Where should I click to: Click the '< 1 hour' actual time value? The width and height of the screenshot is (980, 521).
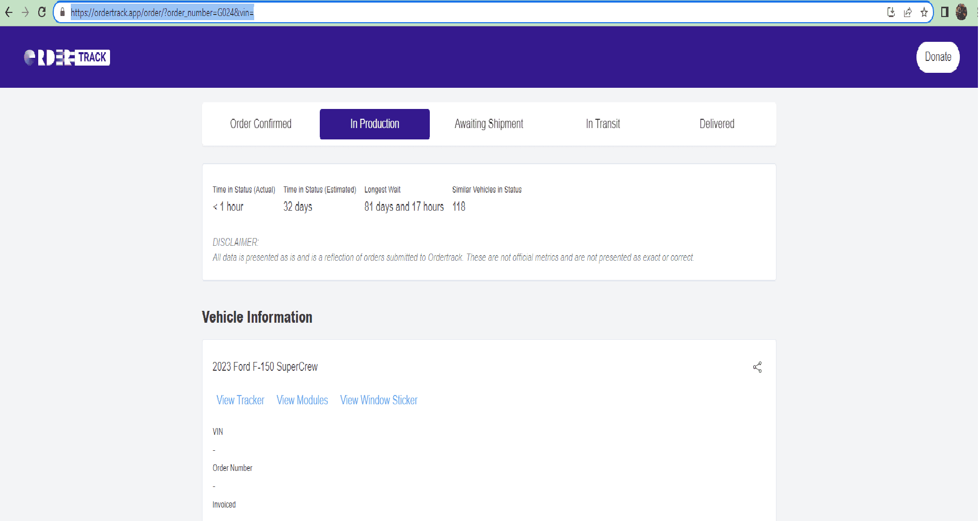click(x=228, y=207)
